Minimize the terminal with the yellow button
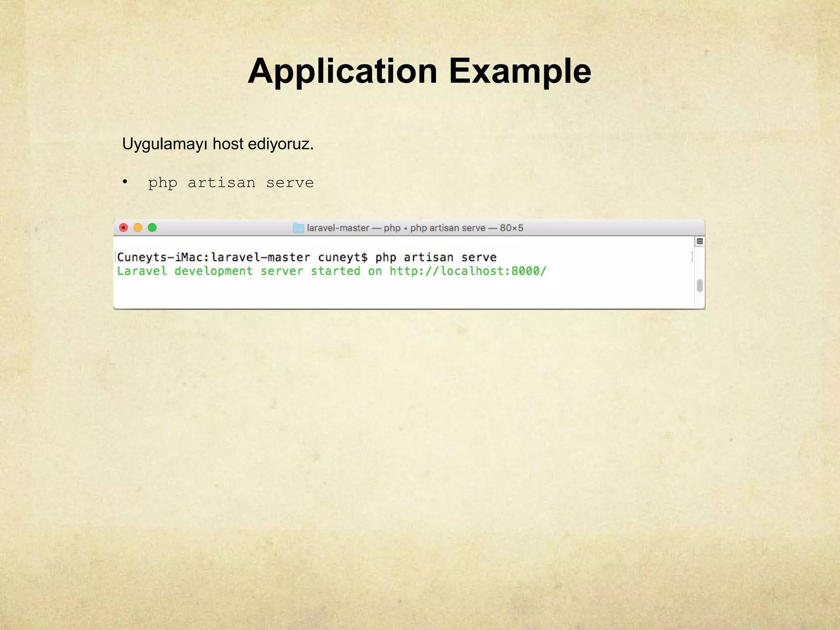The image size is (840, 630). coord(138,228)
